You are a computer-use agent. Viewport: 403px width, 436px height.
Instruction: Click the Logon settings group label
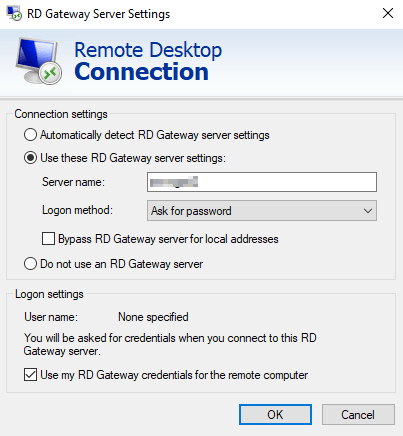pyautogui.click(x=49, y=294)
